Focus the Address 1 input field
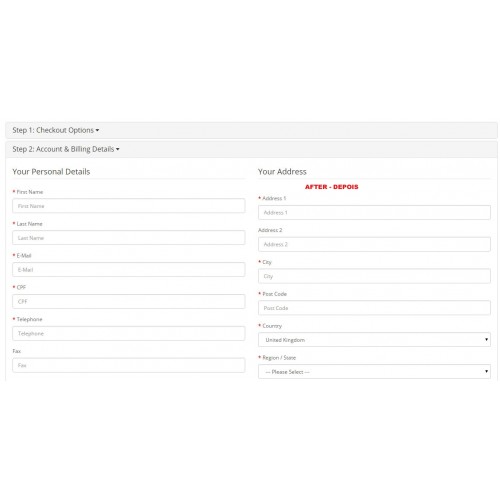The height and width of the screenshot is (500, 500). click(374, 212)
